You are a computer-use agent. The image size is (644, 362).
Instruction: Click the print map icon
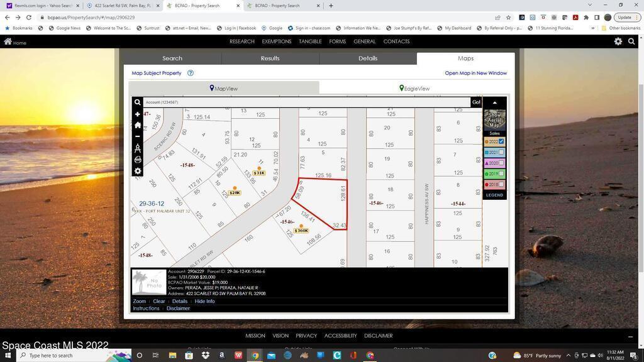coord(138,160)
